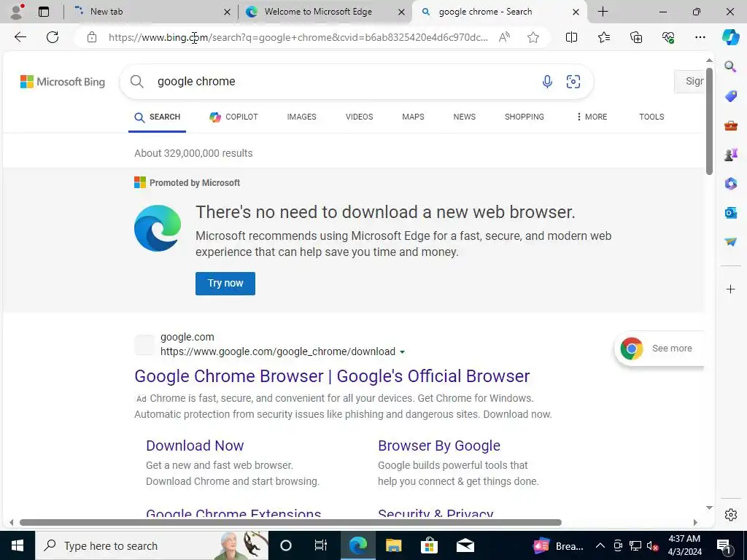The width and height of the screenshot is (747, 560).
Task: Go to Microsoft Bing home logo
Action: pyautogui.click(x=63, y=82)
